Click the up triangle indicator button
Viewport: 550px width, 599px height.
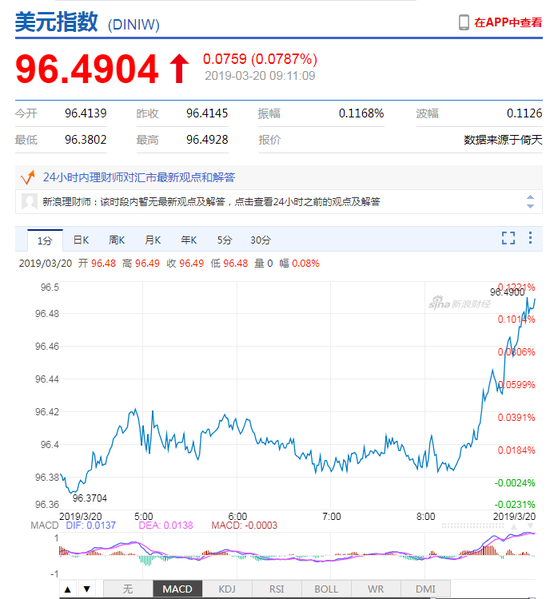click(68, 589)
